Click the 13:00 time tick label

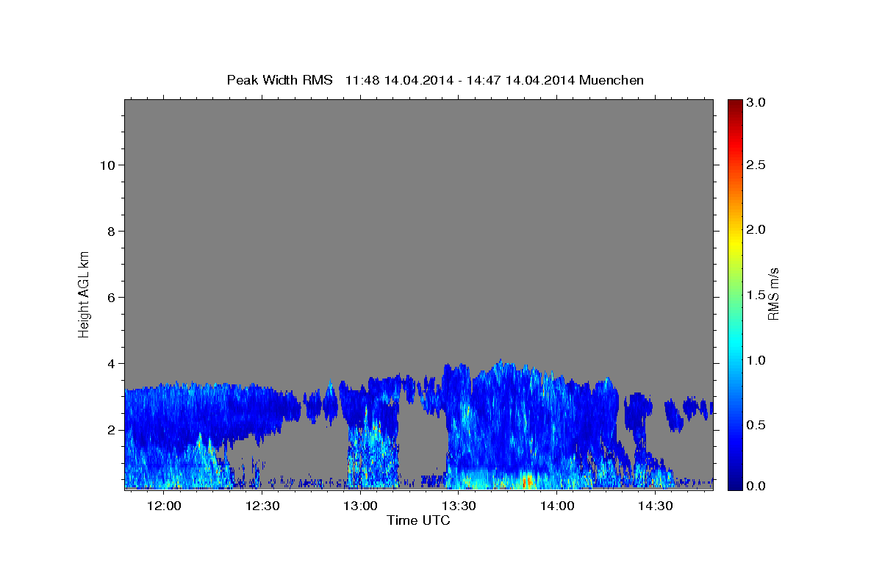[x=360, y=506]
